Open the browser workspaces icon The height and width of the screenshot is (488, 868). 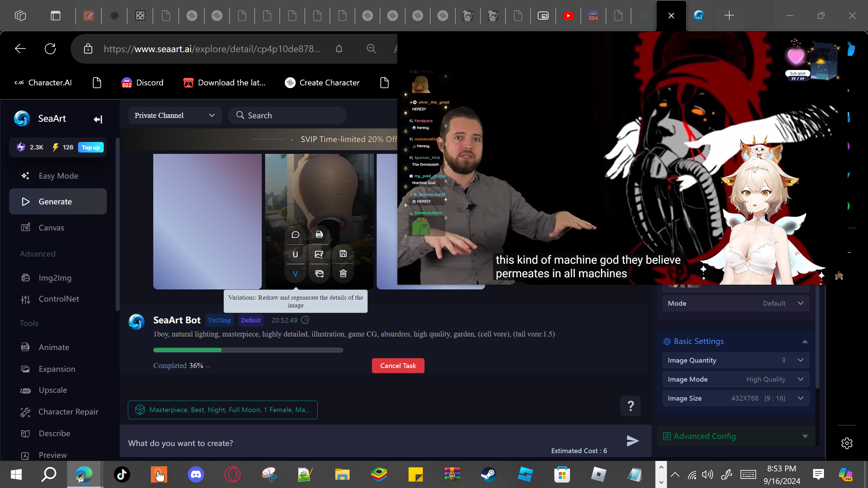pyautogui.click(x=20, y=16)
